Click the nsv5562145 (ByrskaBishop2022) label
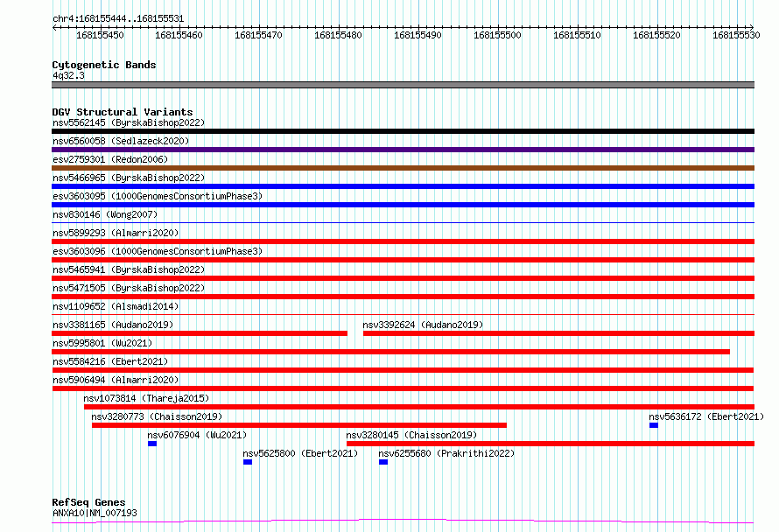Viewport: 779px width, 532px height. click(x=129, y=122)
